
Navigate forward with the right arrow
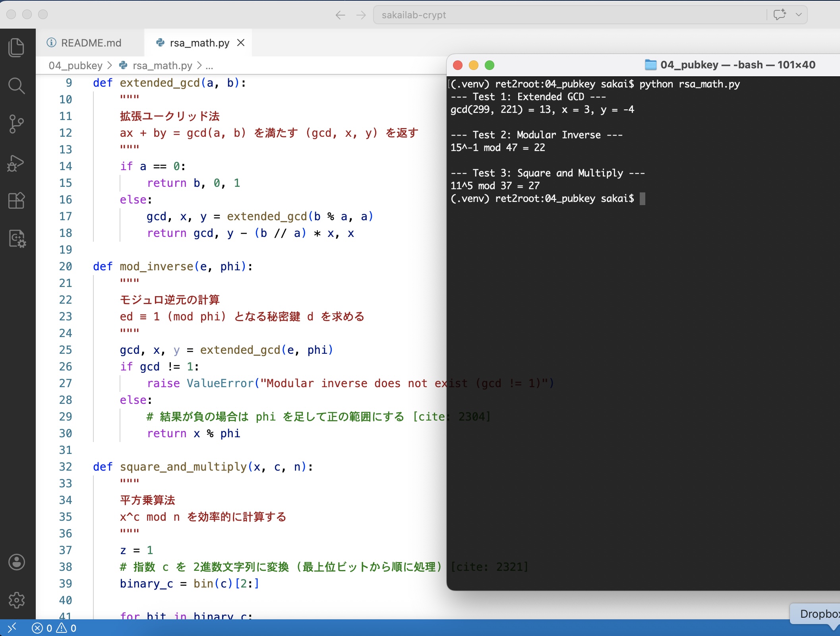pyautogui.click(x=361, y=15)
